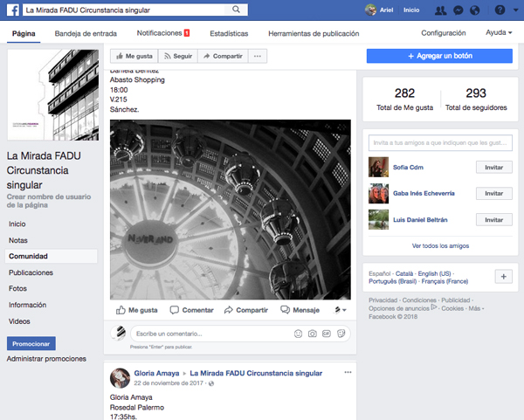Click the Privacidad footer link
Screen dimensions: 524x420
pyautogui.click(x=383, y=300)
